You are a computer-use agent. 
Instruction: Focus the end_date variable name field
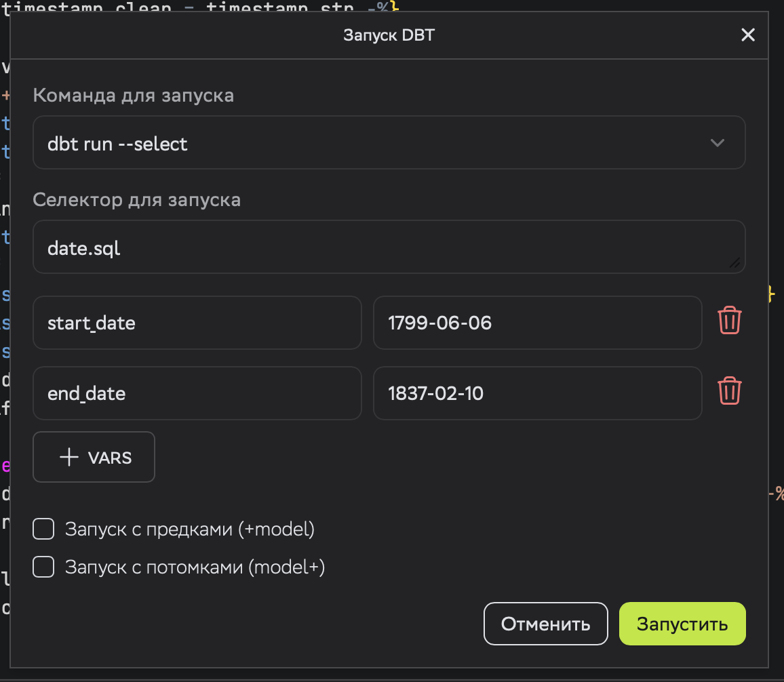click(x=197, y=393)
